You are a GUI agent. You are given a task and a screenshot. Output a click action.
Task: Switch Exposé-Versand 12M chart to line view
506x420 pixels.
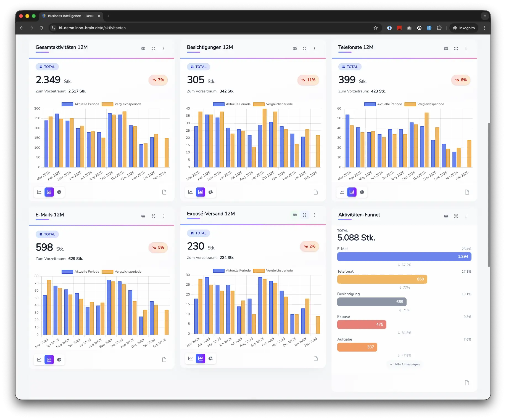point(191,358)
